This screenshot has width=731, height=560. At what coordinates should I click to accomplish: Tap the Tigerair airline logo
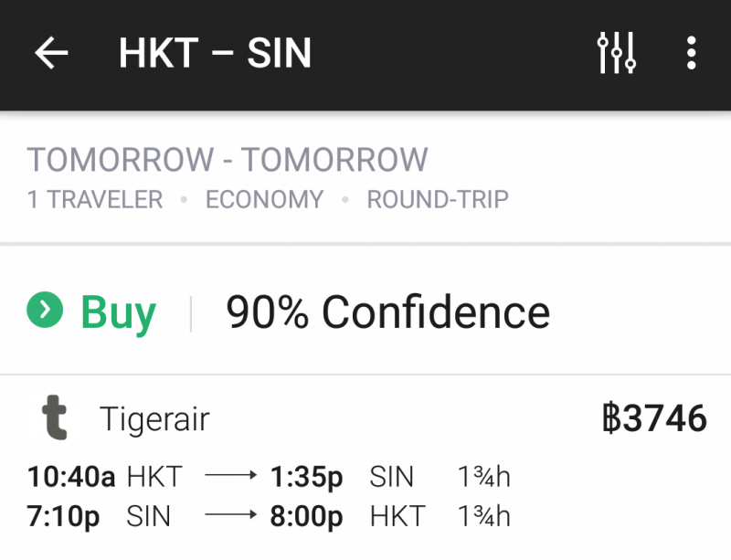tap(55, 417)
